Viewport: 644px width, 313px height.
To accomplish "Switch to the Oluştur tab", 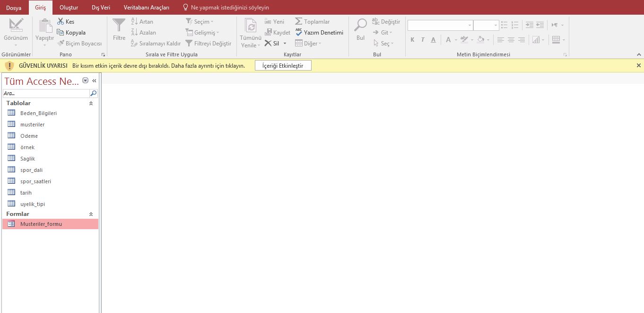I will point(69,8).
